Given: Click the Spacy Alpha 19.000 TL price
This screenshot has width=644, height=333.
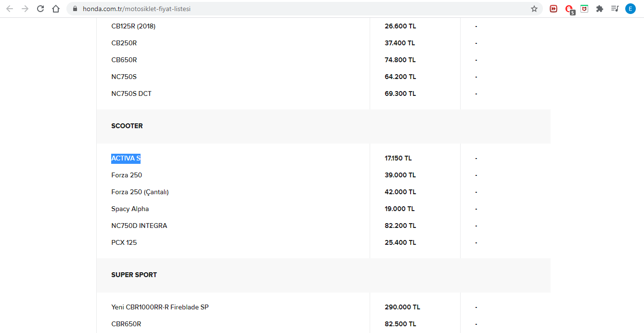Looking at the screenshot, I should click(399, 209).
